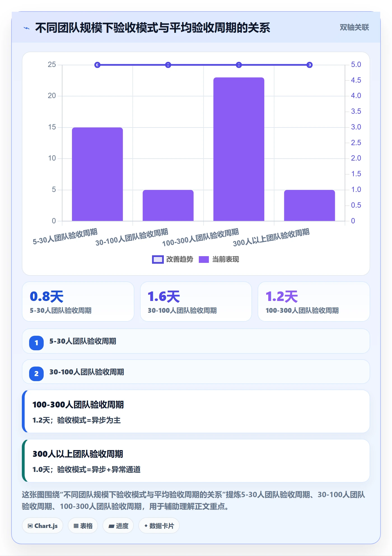Toggle the 改善趋势 legend swatch
Image resolution: width=392 pixels, height=556 pixels.
158,260
